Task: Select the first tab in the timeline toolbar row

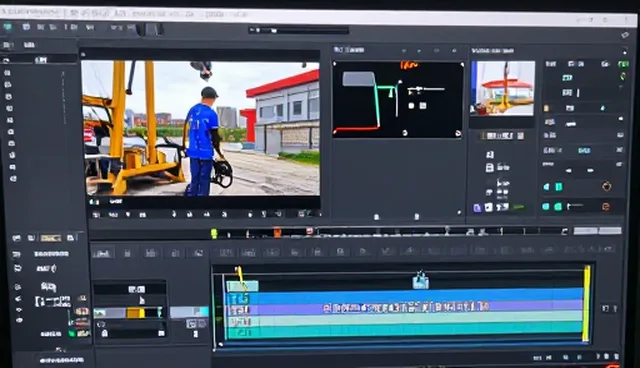Action: [102, 253]
